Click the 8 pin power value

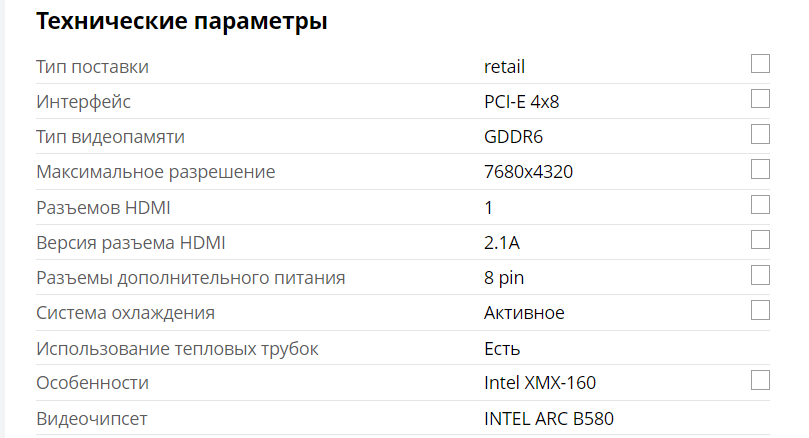coord(504,278)
